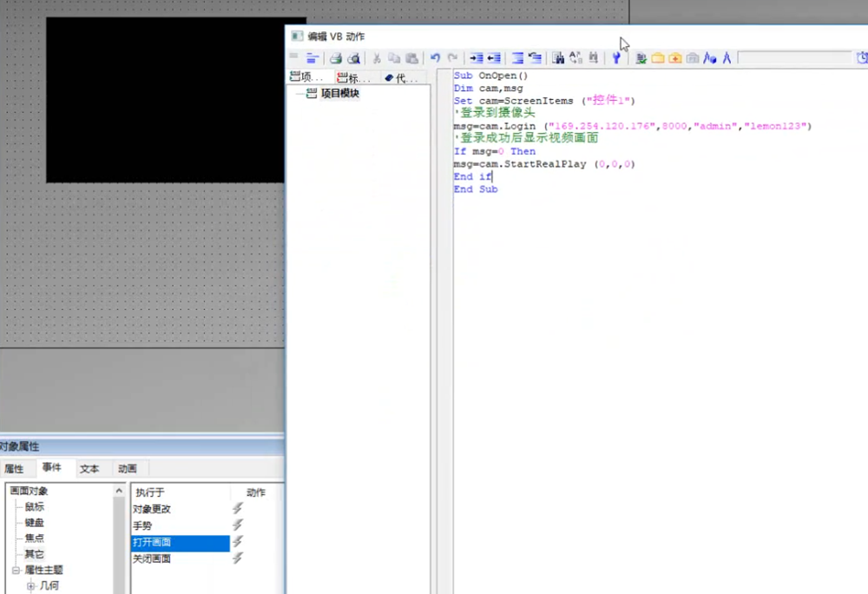This screenshot has height=594, width=868.
Task: Click the find binoculars icon
Action: 558,58
